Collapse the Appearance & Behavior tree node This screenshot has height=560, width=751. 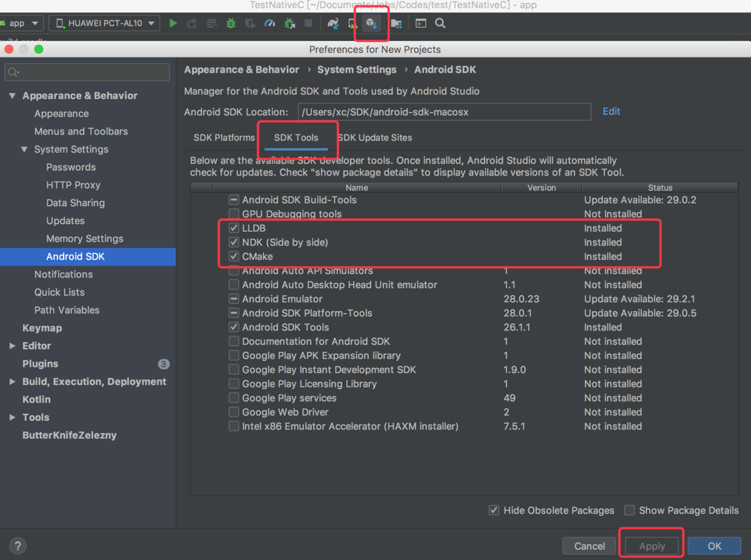12,96
